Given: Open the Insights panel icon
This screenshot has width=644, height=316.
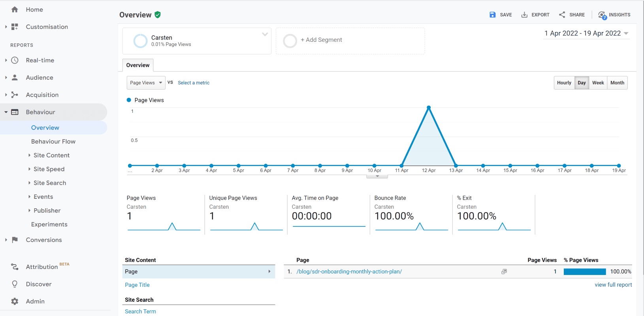Looking at the screenshot, I should tap(602, 15).
